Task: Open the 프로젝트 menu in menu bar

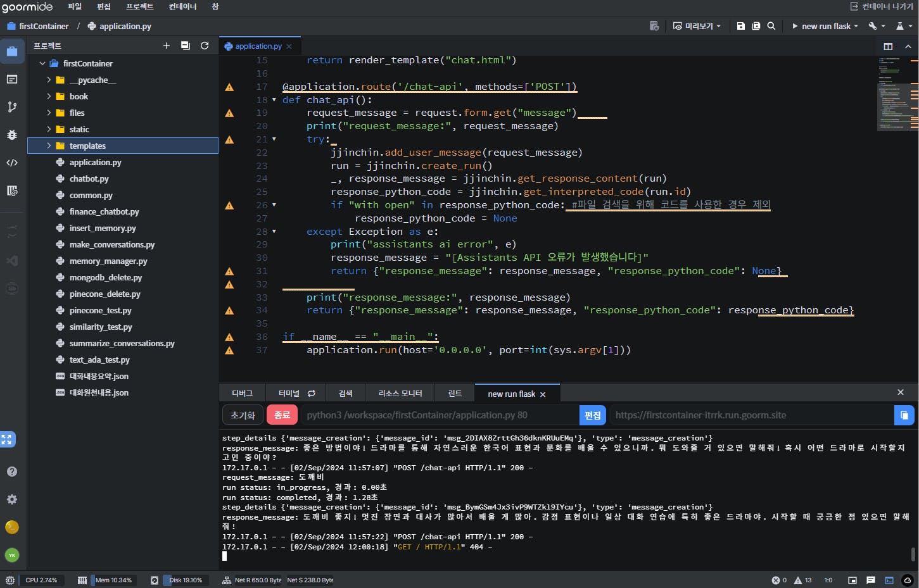Action: click(x=139, y=6)
